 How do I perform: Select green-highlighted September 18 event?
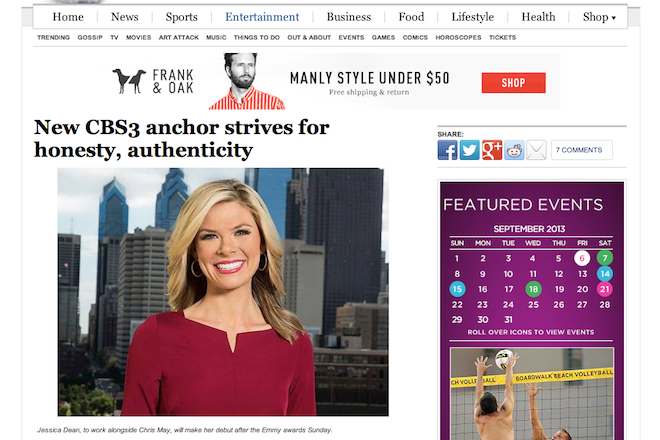click(533, 289)
